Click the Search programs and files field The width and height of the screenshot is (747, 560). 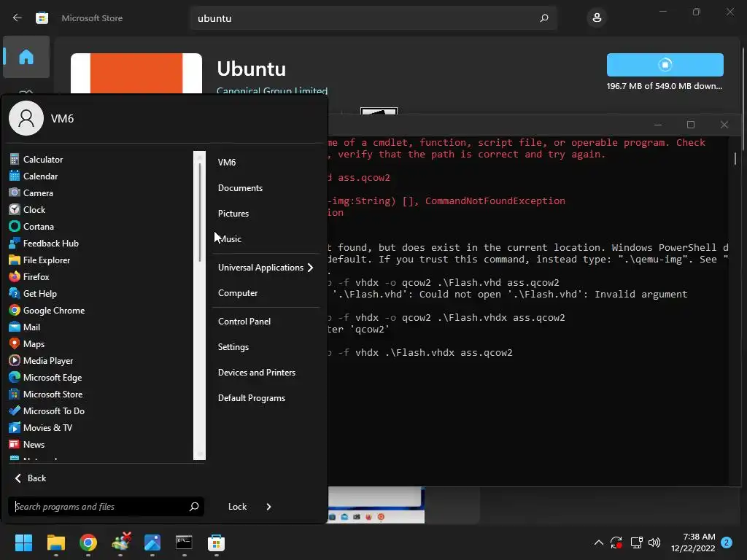click(x=106, y=507)
